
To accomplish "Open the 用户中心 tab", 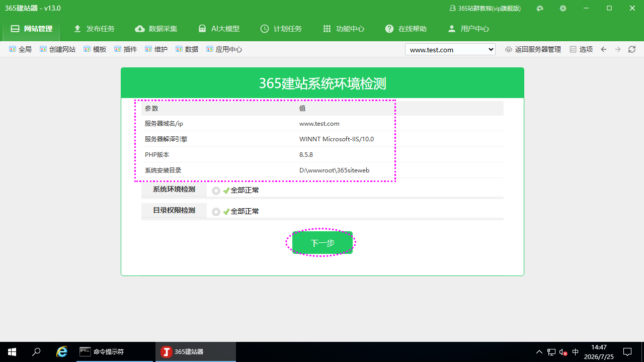I will click(x=468, y=29).
